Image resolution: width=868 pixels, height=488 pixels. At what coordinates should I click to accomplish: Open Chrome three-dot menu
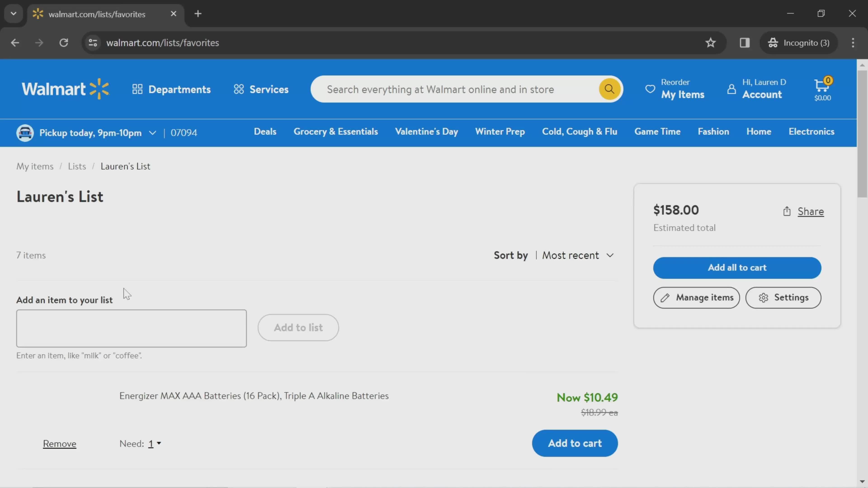pyautogui.click(x=853, y=43)
